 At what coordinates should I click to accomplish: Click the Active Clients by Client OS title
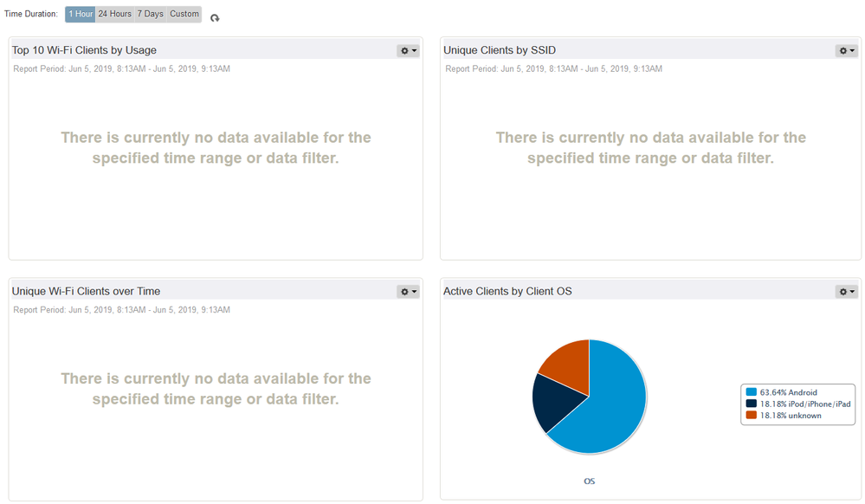click(x=507, y=292)
